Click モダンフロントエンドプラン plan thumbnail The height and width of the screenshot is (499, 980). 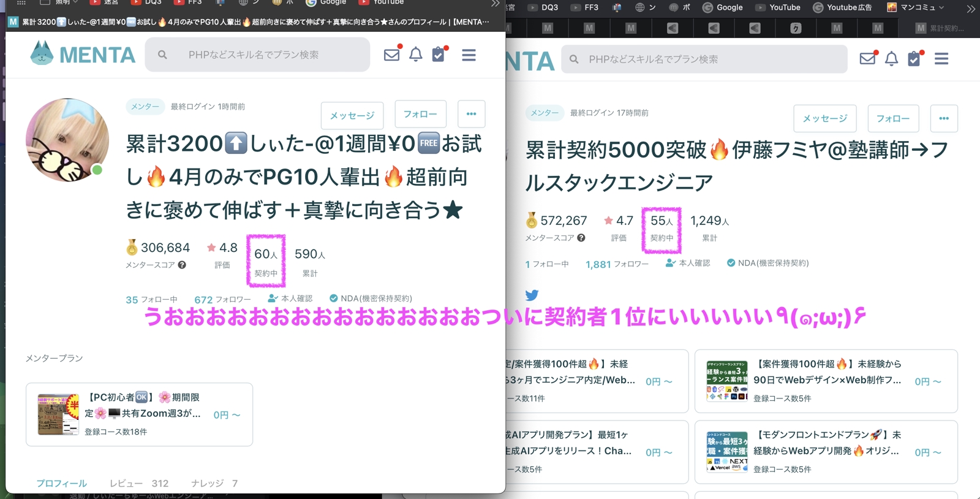coord(727,452)
